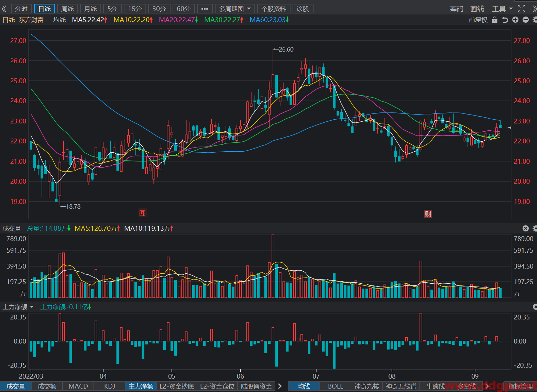Image resolution: width=537 pixels, height=392 pixels.
Task: Switch to 15分 minute chart
Action: coord(135,9)
